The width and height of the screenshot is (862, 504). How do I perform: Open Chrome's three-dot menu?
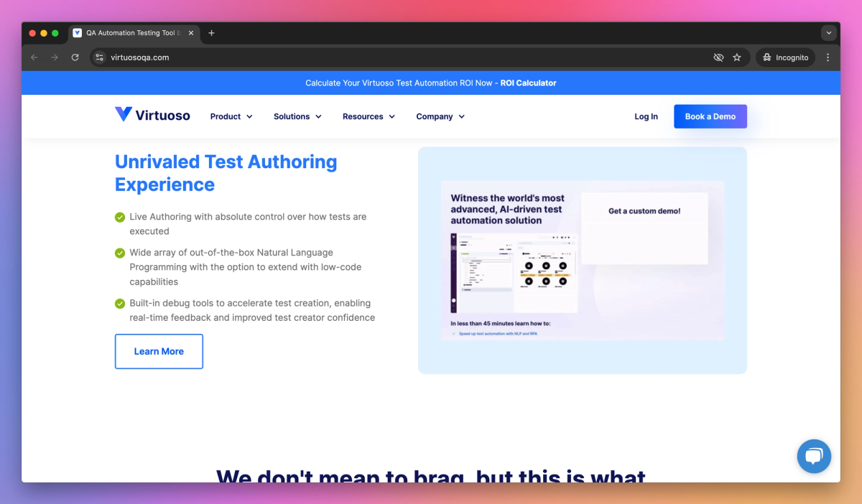pyautogui.click(x=828, y=57)
